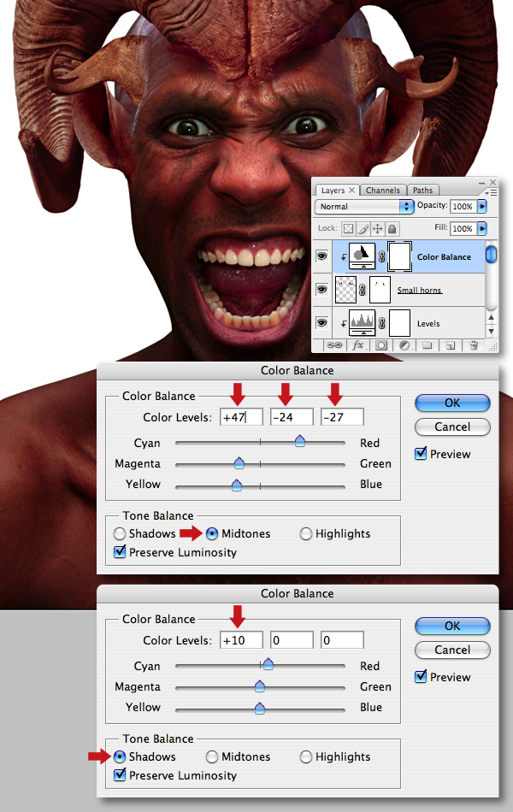This screenshot has height=812, width=513.
Task: Hide the Color Balance layer
Action: pos(321,256)
